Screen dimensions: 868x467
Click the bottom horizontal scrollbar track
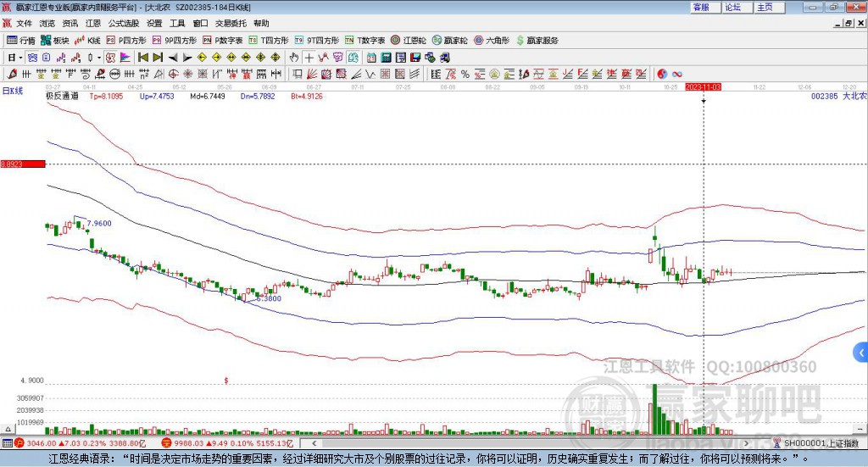click(530, 443)
